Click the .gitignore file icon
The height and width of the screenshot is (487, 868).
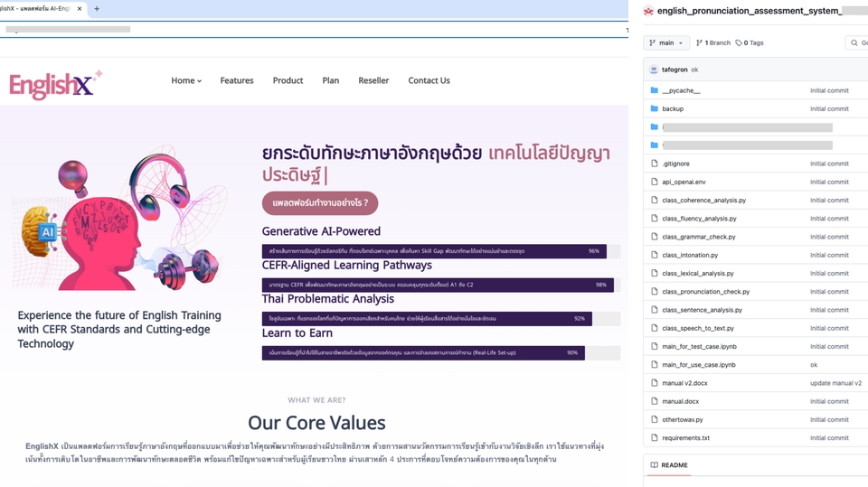point(654,164)
